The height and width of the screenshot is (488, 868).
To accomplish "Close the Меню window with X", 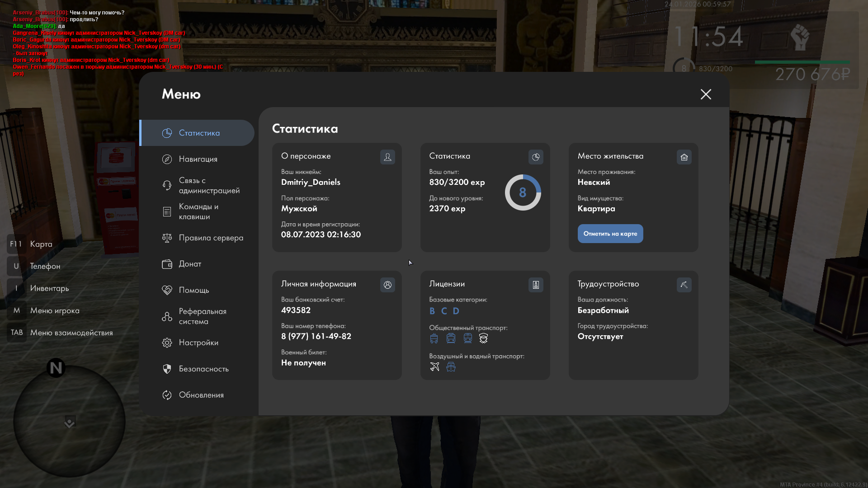I will (x=706, y=94).
